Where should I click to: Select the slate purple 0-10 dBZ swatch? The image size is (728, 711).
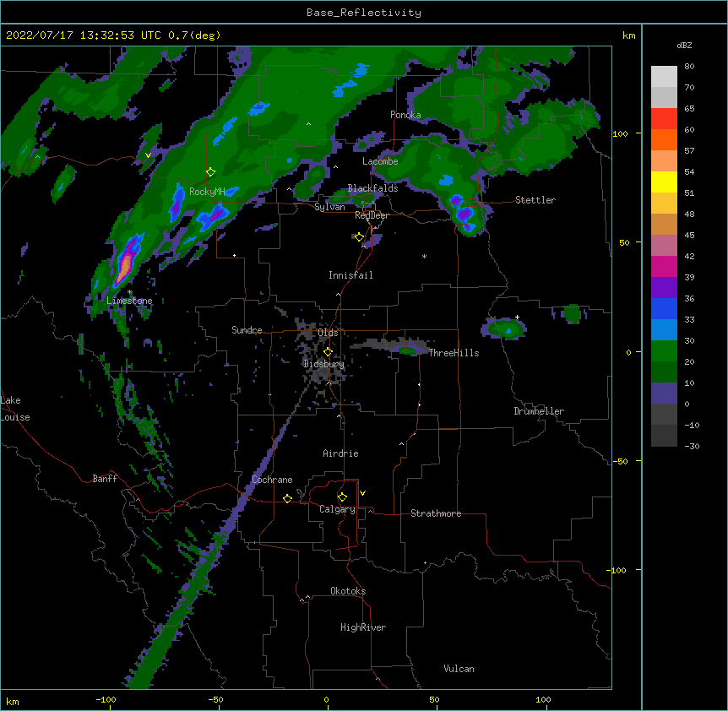[x=664, y=393]
